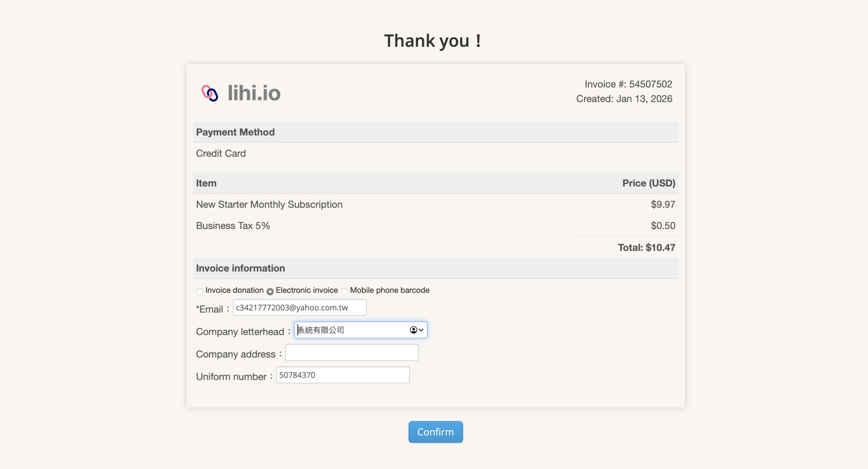Focus the Company letterhead text field
Screen dimensions: 868x469
click(x=351, y=330)
